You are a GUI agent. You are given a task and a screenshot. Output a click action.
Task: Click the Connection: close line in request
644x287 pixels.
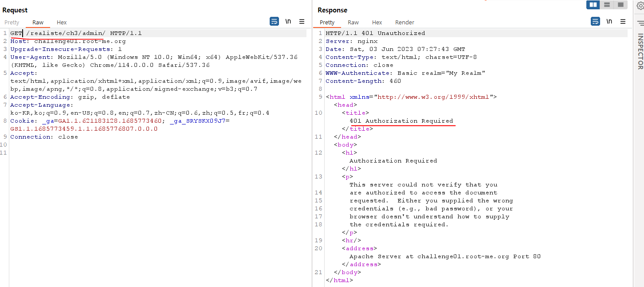click(x=44, y=137)
